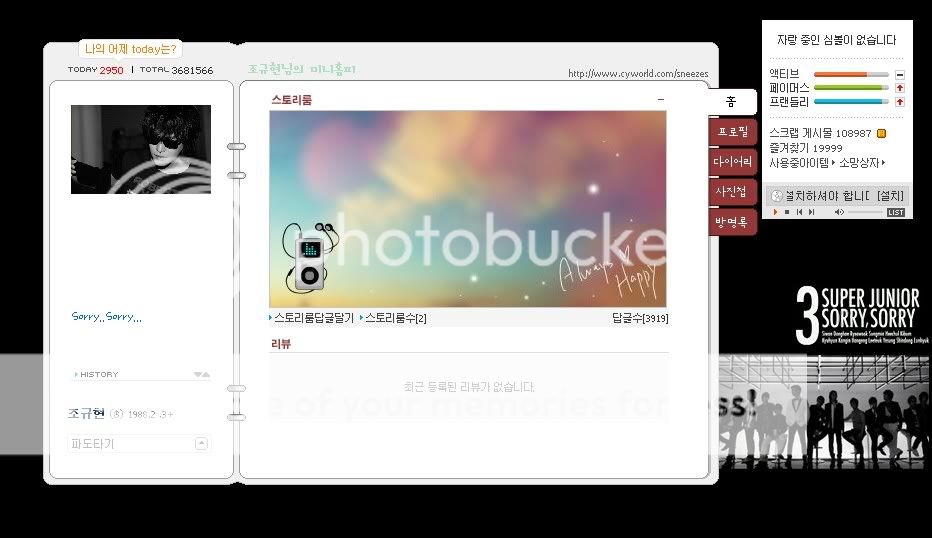Mute the music player speaker icon
The width and height of the screenshot is (932, 538).
point(840,212)
